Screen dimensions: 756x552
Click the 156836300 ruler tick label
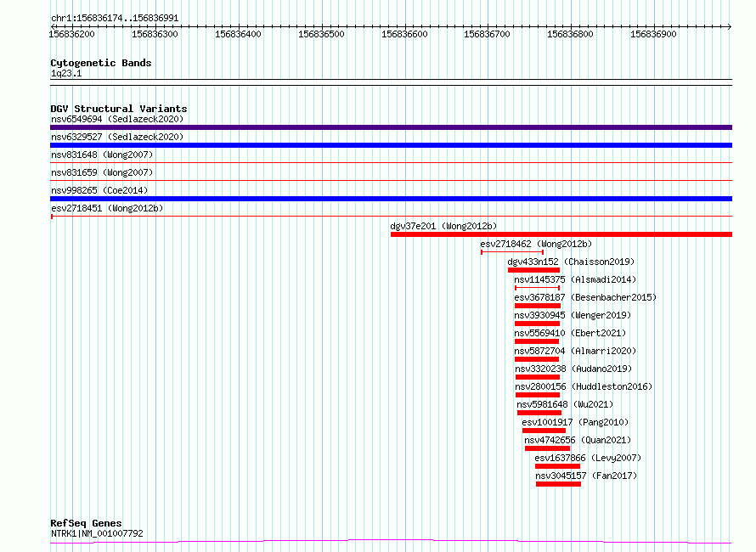[155, 34]
